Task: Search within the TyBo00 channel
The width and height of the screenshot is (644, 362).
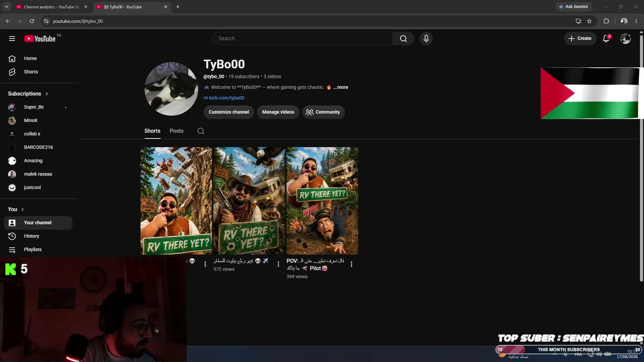Action: pos(201,131)
